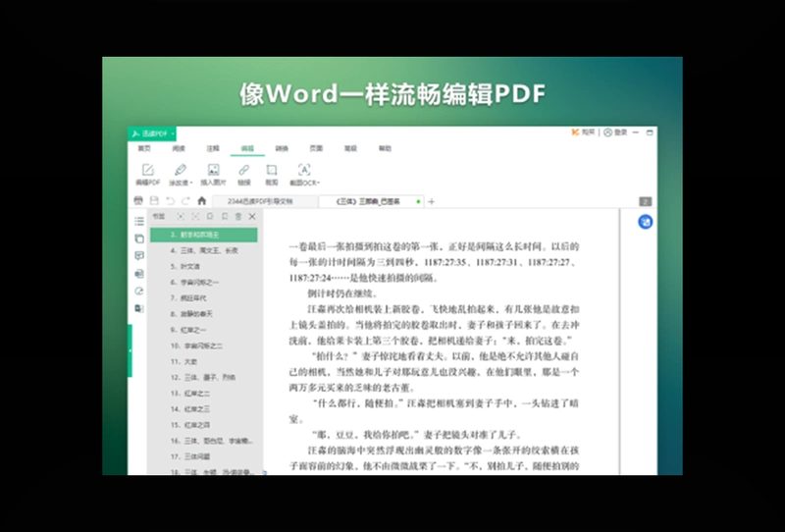Select the 裁剪 crop tool icon

[272, 170]
